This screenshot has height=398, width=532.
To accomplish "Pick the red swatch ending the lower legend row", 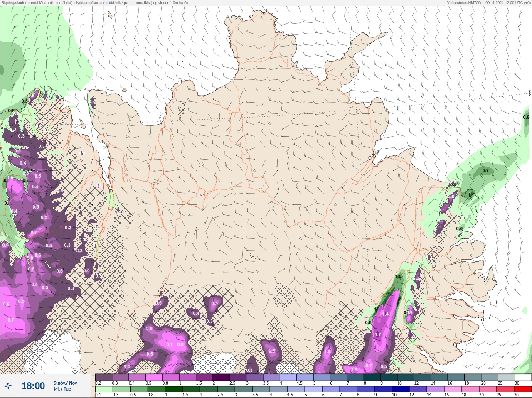I will [x=522, y=389].
